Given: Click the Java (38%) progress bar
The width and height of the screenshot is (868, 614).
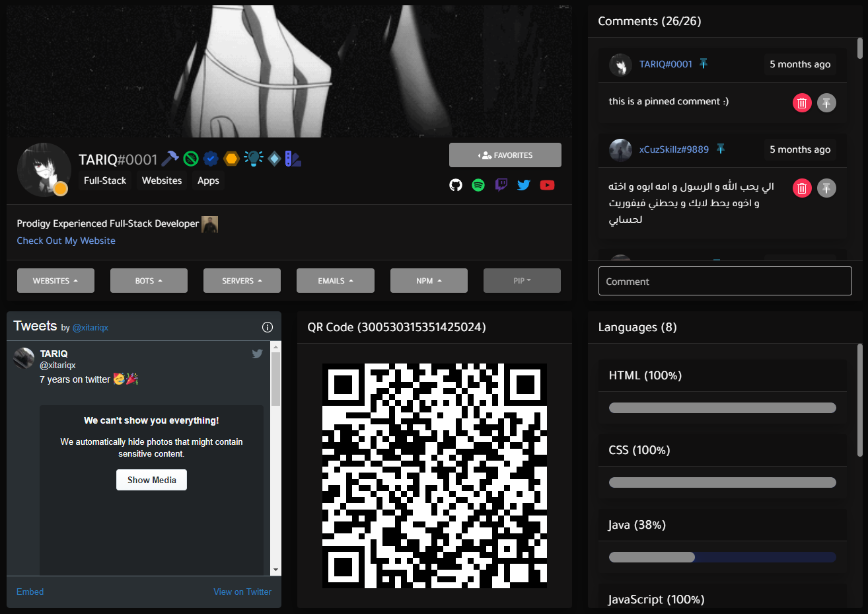Looking at the screenshot, I should (x=722, y=557).
